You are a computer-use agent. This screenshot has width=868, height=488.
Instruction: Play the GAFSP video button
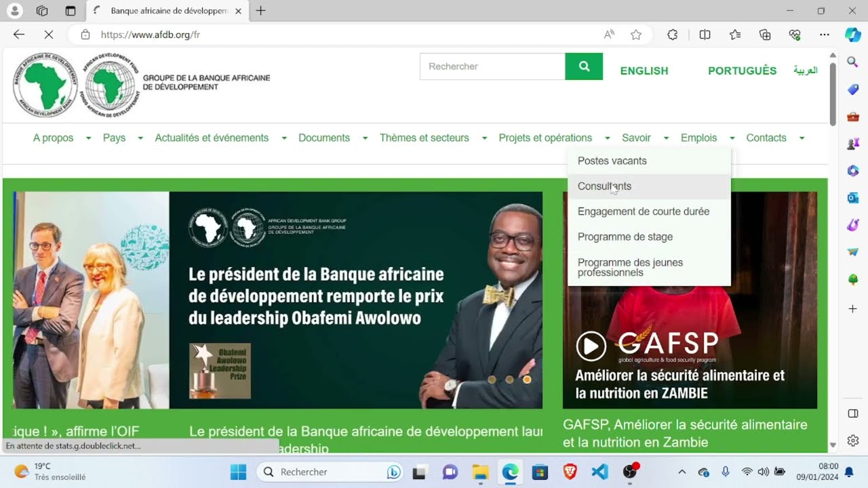[591, 346]
